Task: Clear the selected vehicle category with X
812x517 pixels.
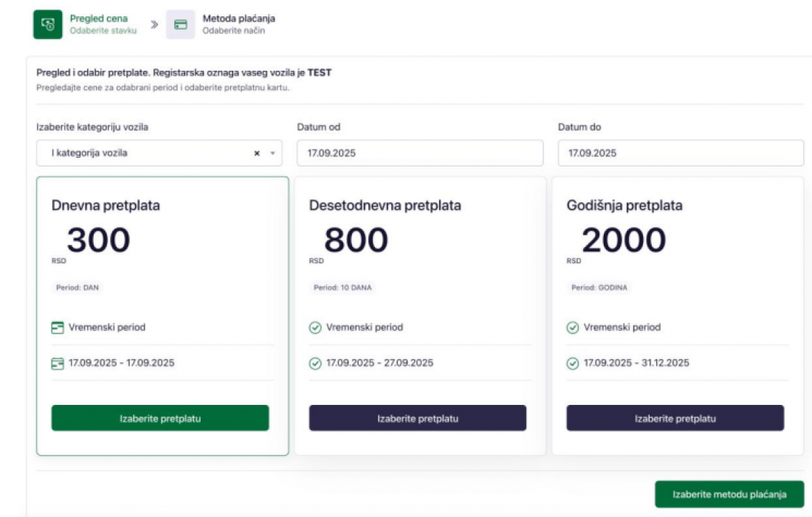Action: point(257,153)
